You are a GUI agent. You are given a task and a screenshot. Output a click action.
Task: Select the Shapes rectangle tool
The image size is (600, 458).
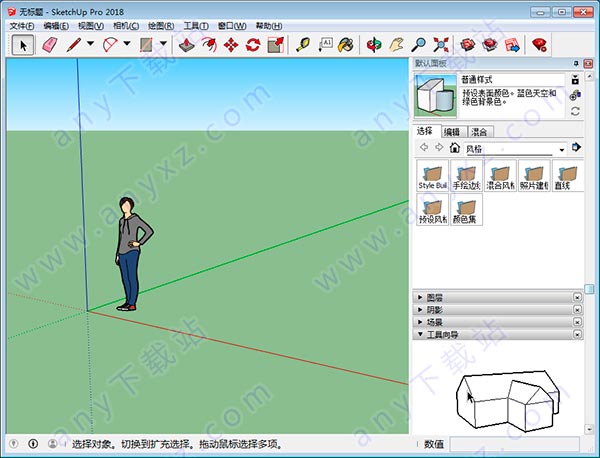click(147, 45)
